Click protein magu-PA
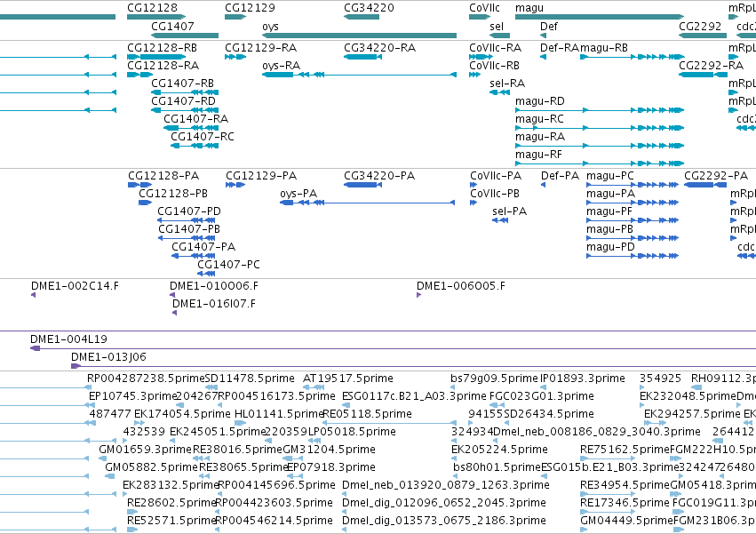This screenshot has height=534, width=756. coord(611,194)
